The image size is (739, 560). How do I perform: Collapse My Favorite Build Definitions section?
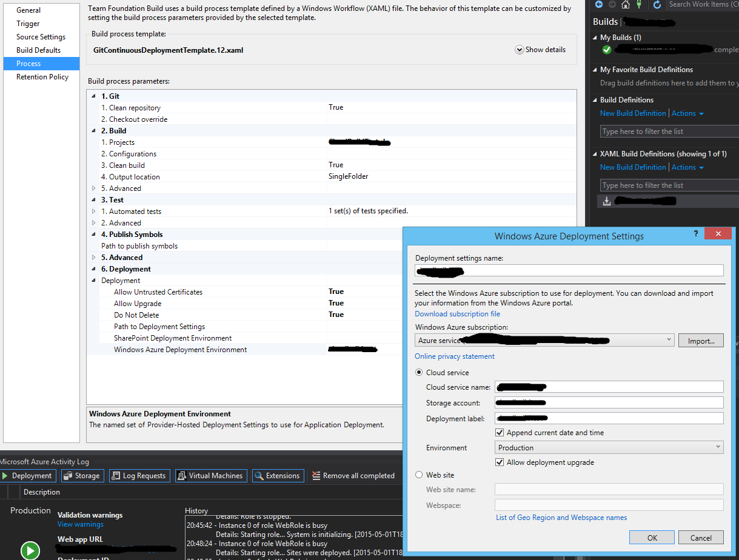(x=595, y=70)
